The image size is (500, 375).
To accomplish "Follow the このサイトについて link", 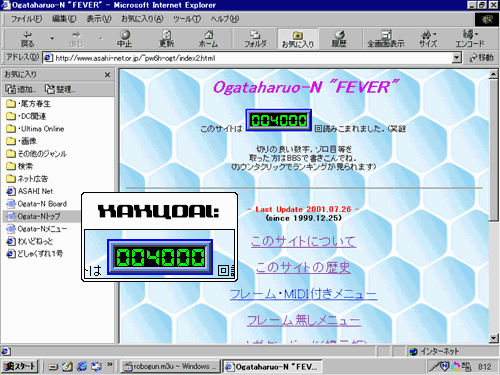I will click(303, 241).
